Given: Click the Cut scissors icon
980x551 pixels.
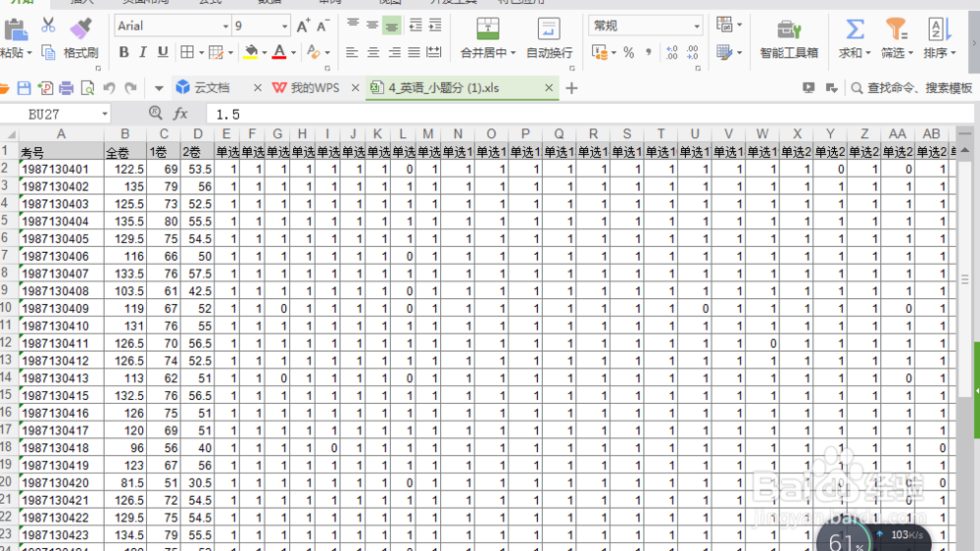Looking at the screenshot, I should (48, 25).
